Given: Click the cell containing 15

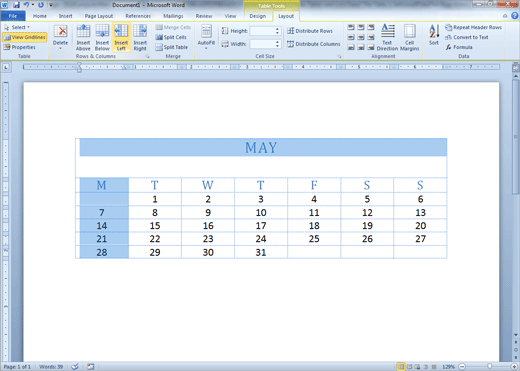Looking at the screenshot, I should coord(155,226).
